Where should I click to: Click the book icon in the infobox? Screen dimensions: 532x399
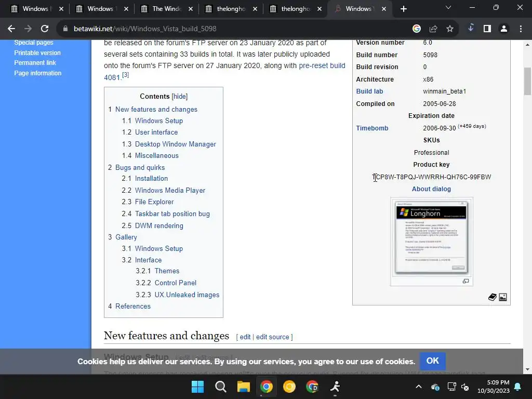click(x=493, y=297)
